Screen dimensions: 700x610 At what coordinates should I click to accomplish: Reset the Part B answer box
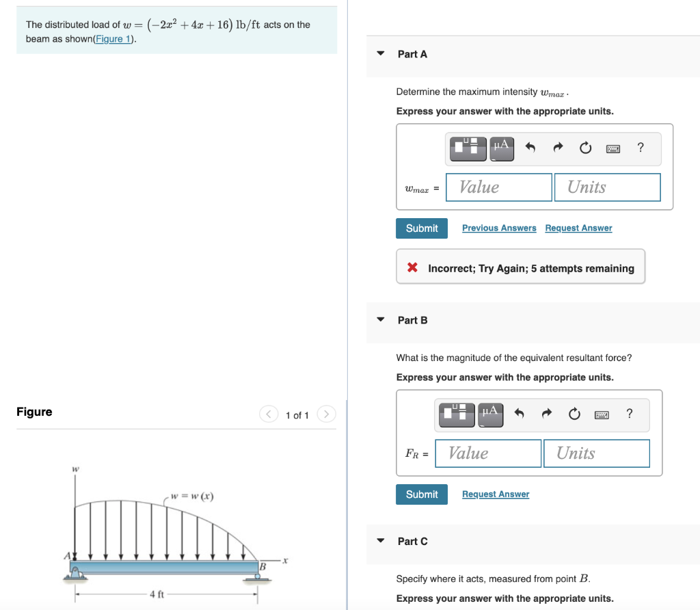tap(574, 414)
